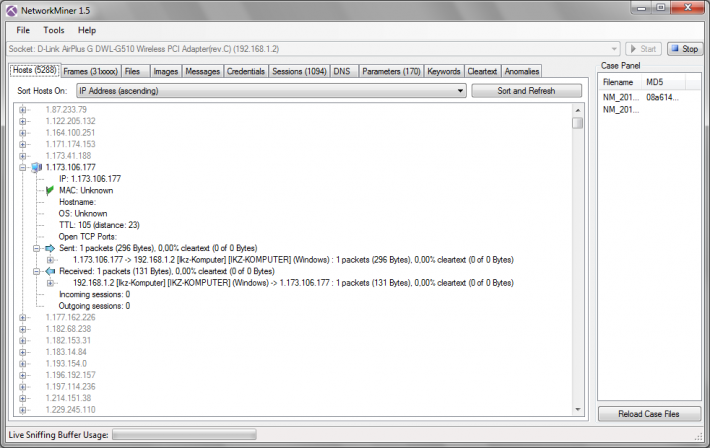This screenshot has height=448, width=710.
Task: Select the 'Outgoing sessions: 0' row
Action: pos(94,306)
